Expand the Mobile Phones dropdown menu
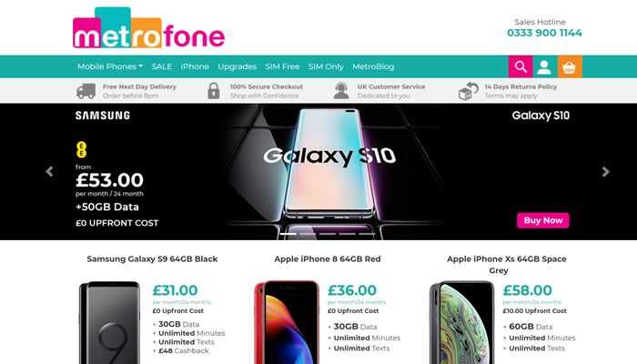Image resolution: width=637 pixels, height=364 pixels. click(x=110, y=66)
